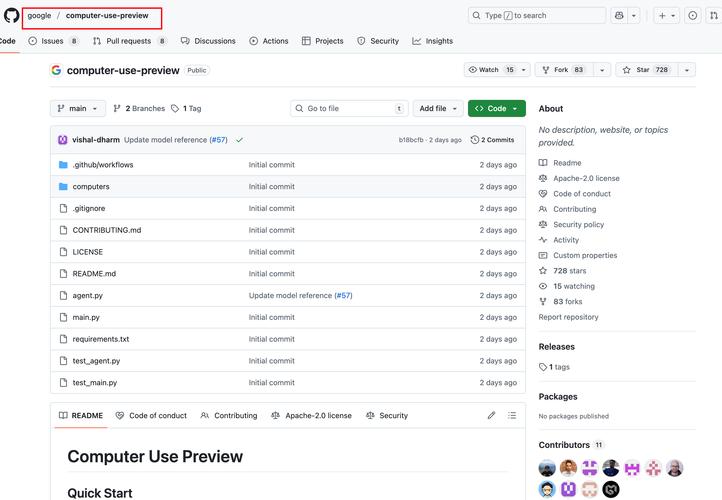
Task: Select the Code of conduct README tab
Action: [x=151, y=415]
